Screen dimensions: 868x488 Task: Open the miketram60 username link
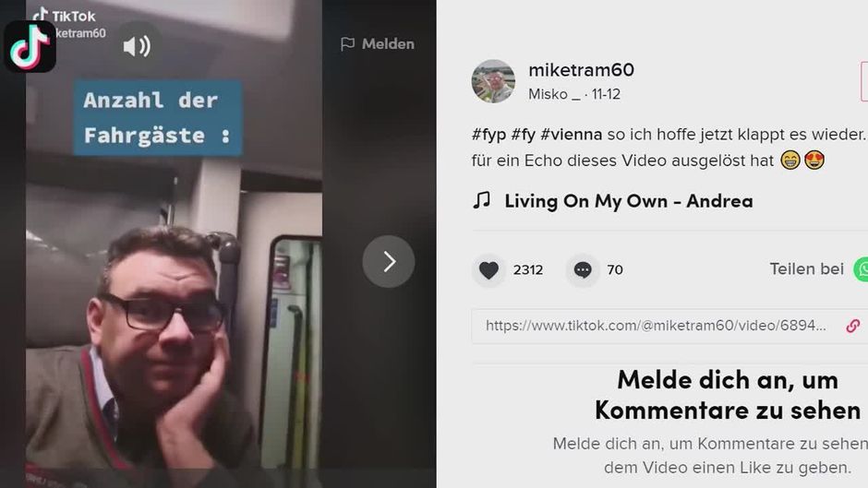[581, 70]
